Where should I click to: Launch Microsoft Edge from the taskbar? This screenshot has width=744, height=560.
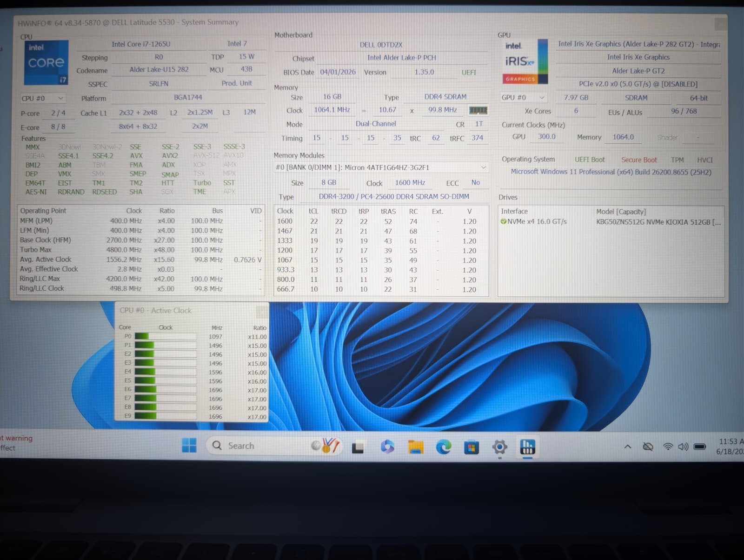pos(444,447)
